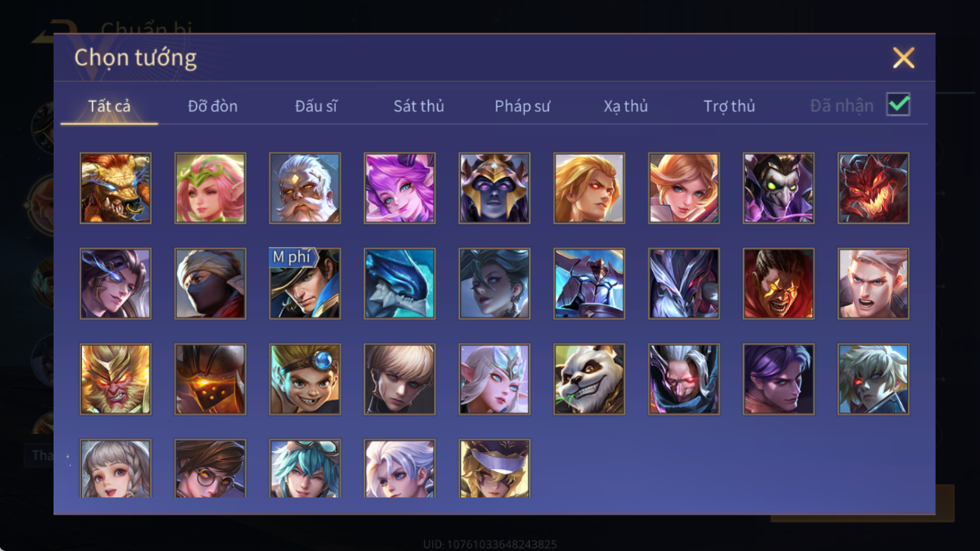Open the Sát thủ tab
Screen dimensions: 980x551
[x=418, y=106]
